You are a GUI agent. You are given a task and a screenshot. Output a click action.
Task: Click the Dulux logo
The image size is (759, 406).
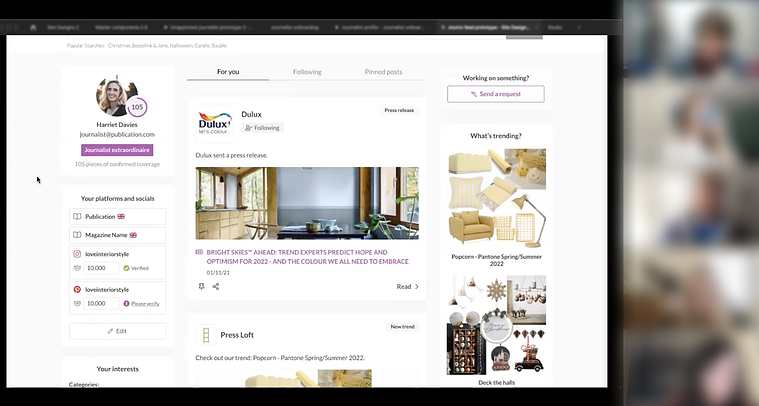[214, 123]
